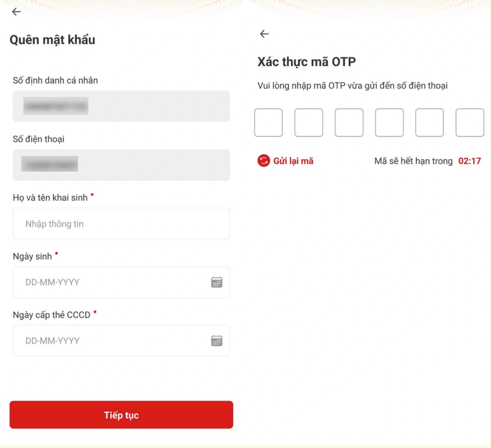This screenshot has height=448, width=491.
Task: Select the third OTP digit box
Action: [349, 123]
